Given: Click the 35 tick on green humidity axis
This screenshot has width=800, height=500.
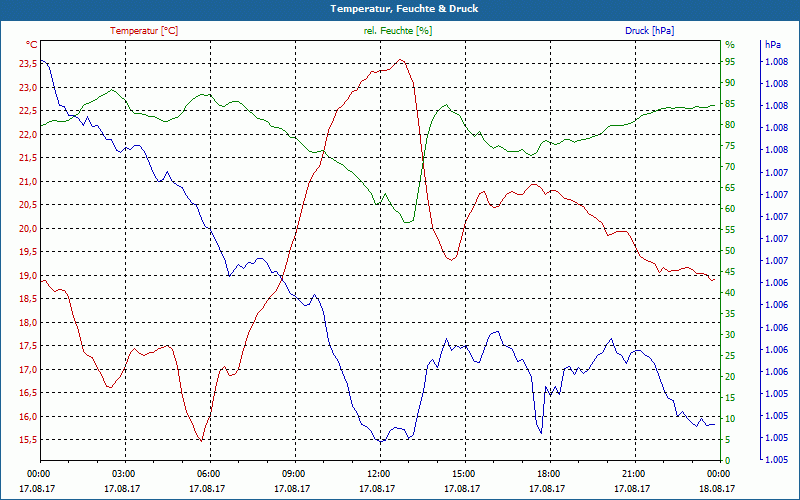Looking at the screenshot, I should pos(730,314).
